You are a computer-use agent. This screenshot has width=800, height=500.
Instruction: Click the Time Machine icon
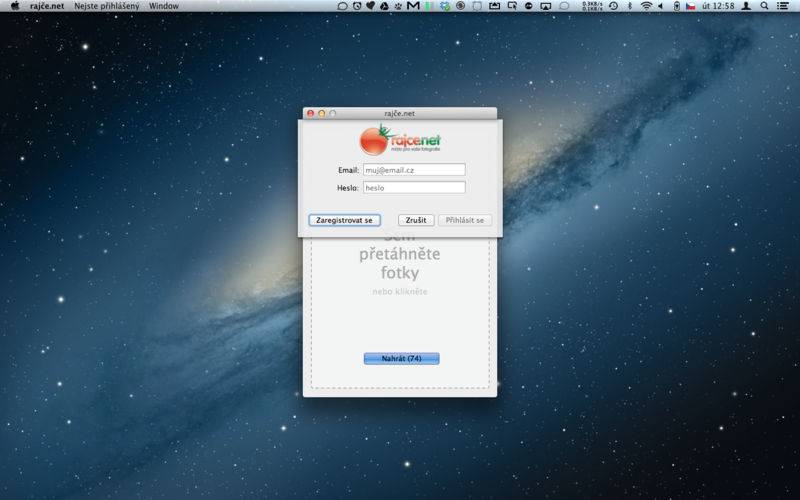tap(614, 6)
